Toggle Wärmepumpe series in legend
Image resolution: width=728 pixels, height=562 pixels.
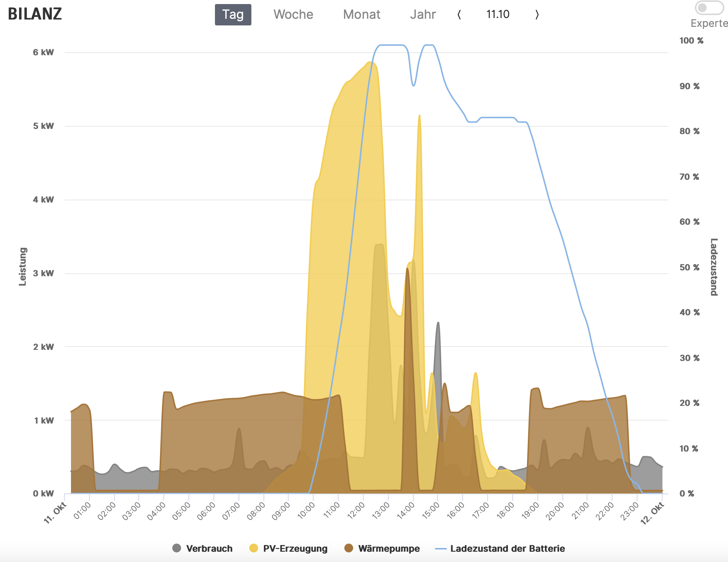tap(382, 548)
